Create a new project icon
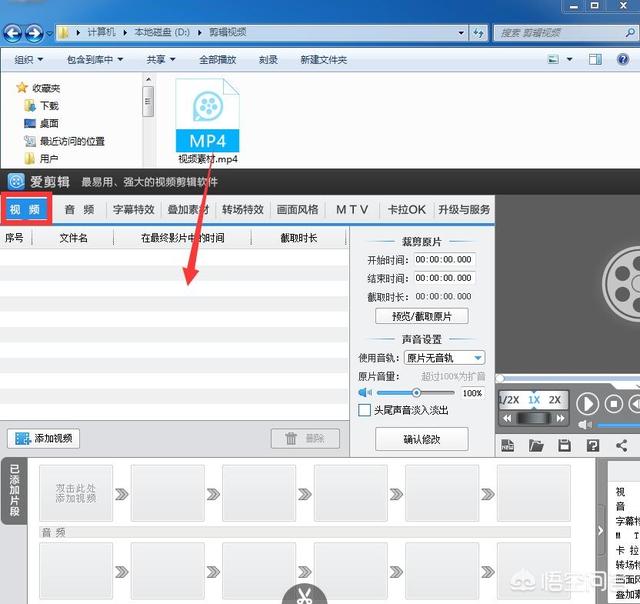 (x=507, y=445)
